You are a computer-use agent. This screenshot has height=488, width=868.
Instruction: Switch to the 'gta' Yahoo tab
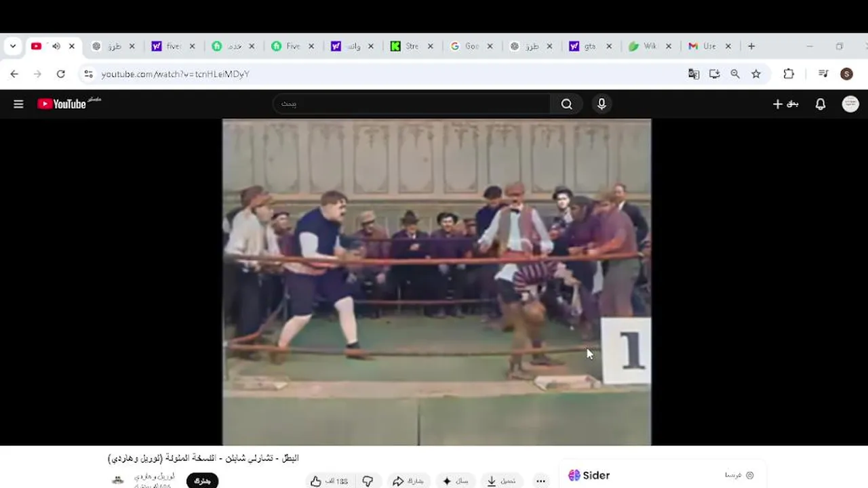[x=583, y=46]
